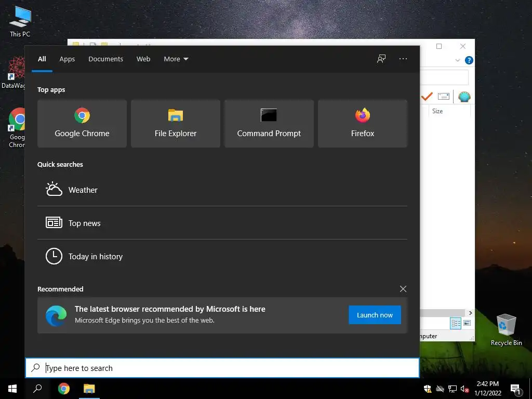
Task: Open the Recycle Bin desktop icon
Action: pos(506,330)
